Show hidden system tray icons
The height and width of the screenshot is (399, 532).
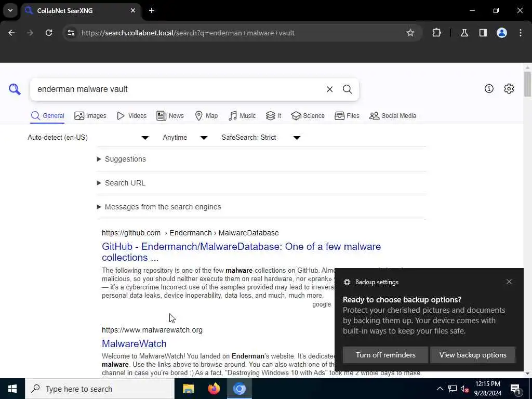click(440, 389)
